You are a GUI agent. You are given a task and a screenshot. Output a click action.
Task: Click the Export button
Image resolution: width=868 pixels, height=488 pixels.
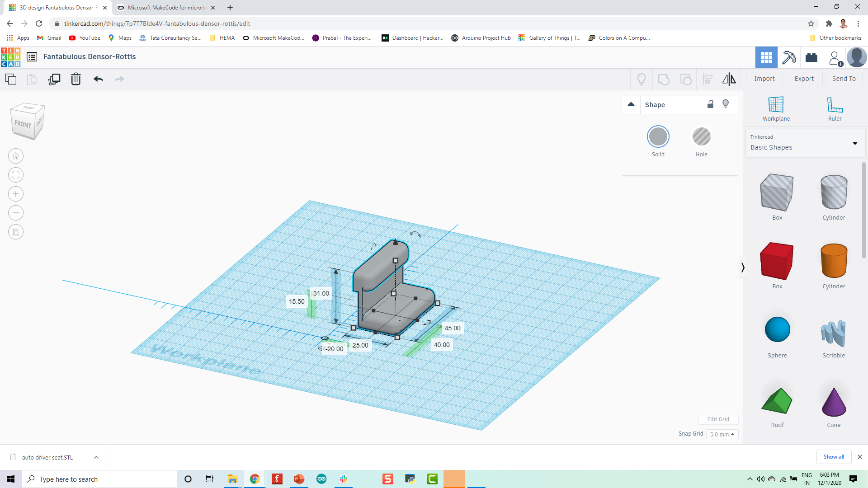pyautogui.click(x=804, y=78)
